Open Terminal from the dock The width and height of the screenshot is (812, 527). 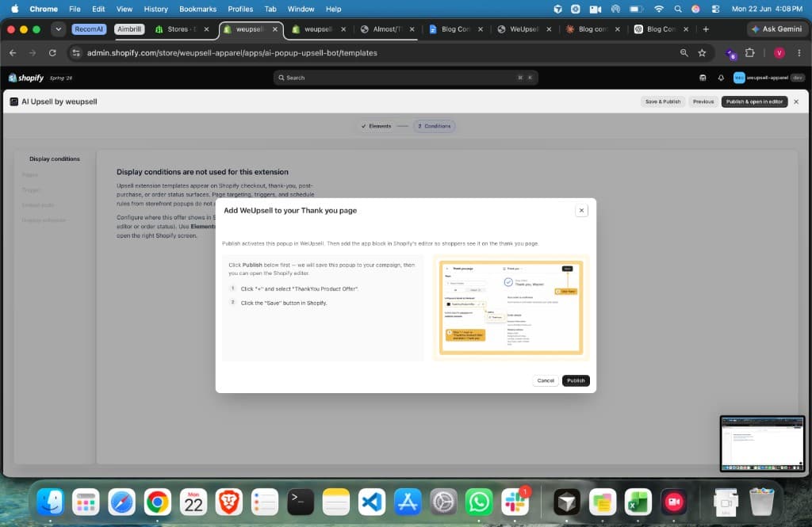pos(301,502)
